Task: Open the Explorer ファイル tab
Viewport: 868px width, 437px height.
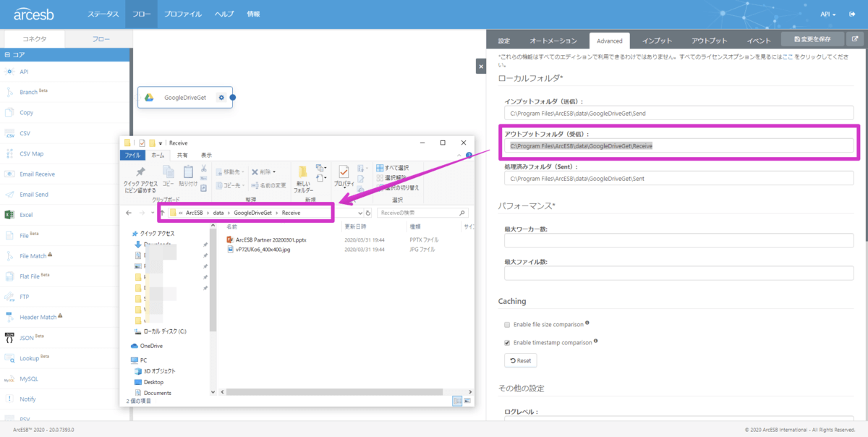Action: (133, 155)
